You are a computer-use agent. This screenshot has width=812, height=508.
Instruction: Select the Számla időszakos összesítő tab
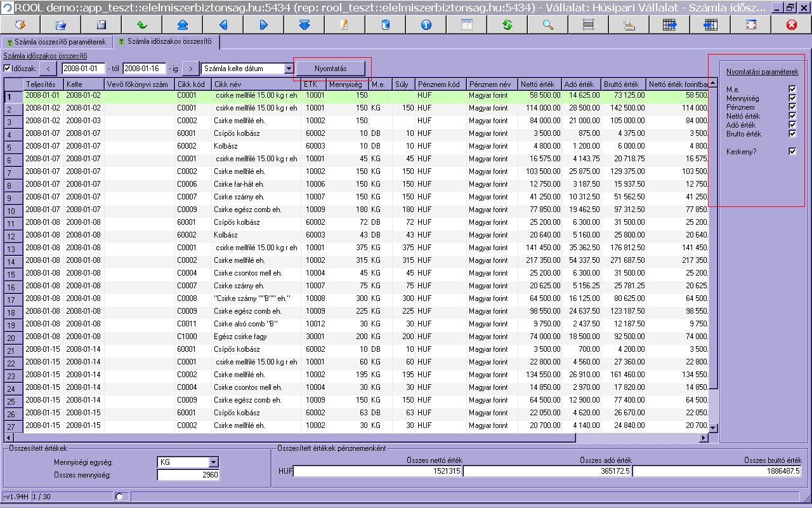coord(167,42)
